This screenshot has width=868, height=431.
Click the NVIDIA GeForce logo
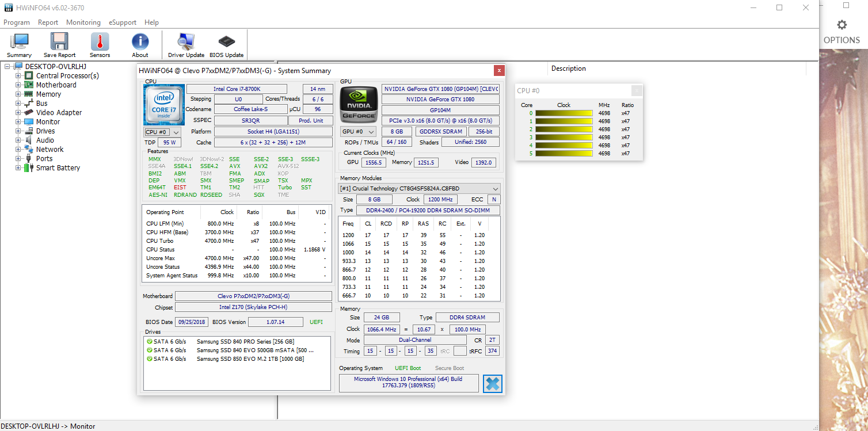[358, 105]
